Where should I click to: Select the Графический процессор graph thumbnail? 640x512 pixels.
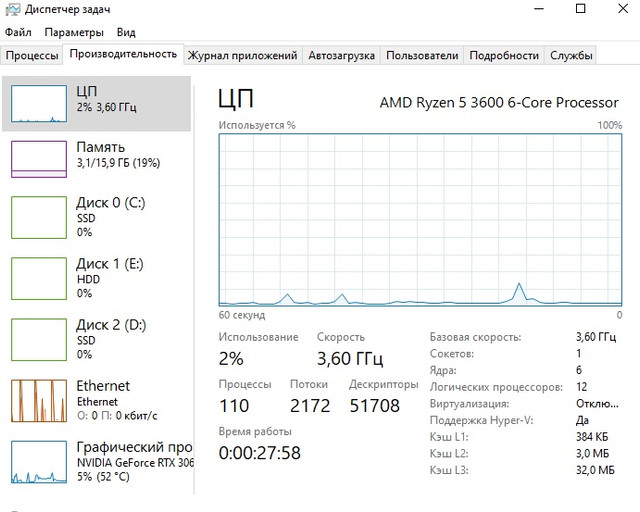[x=39, y=462]
